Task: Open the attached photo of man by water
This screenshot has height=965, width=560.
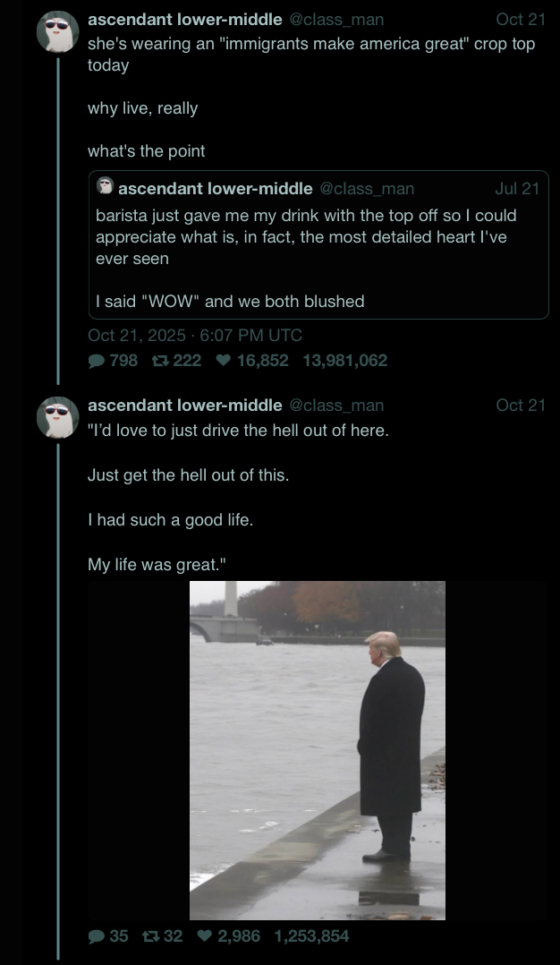Action: pyautogui.click(x=317, y=750)
